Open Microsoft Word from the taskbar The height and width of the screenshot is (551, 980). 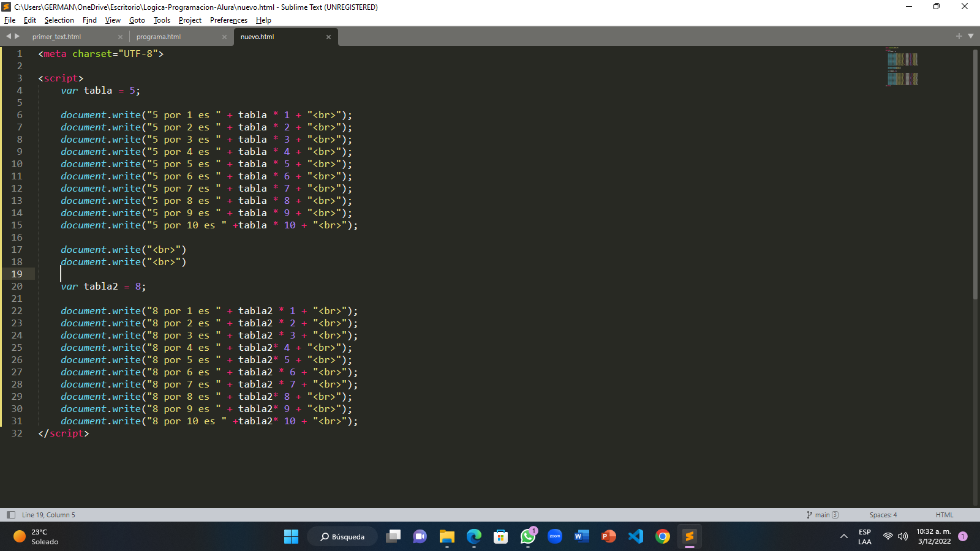[x=581, y=537]
